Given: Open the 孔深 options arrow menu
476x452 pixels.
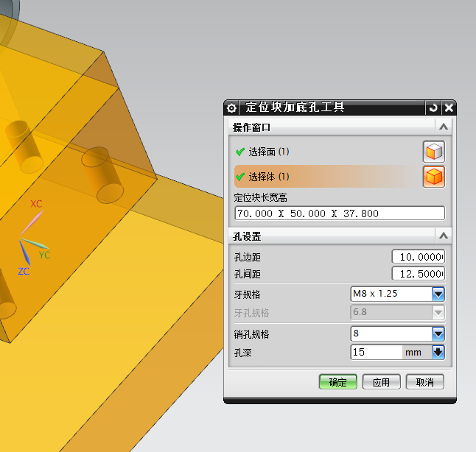Looking at the screenshot, I should 438,352.
